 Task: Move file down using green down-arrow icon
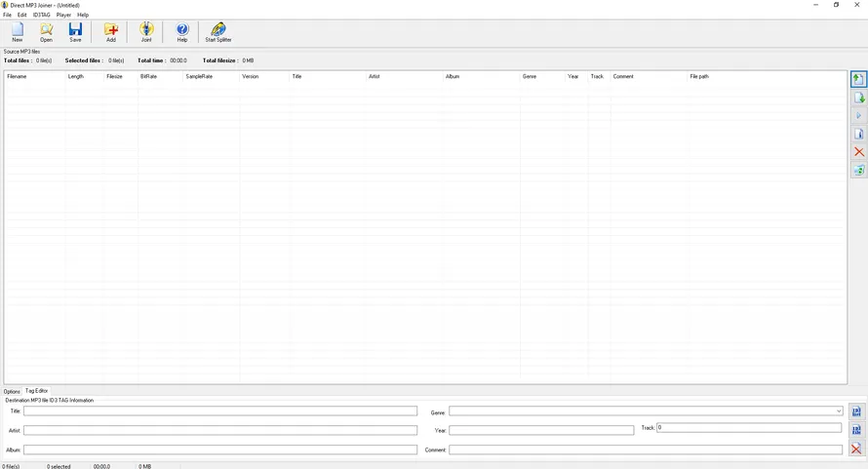tap(858, 98)
